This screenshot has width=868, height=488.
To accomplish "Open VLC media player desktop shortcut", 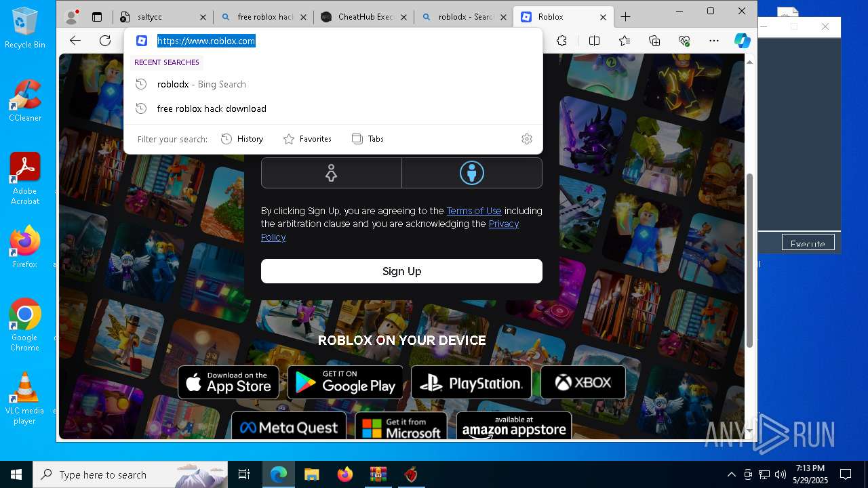I will coord(25,399).
